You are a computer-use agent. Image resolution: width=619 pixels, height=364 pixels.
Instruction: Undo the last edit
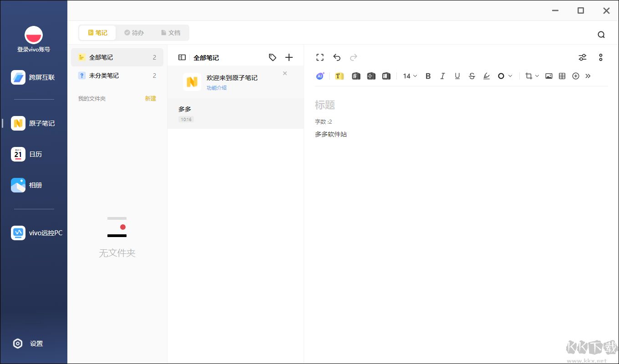(x=337, y=57)
